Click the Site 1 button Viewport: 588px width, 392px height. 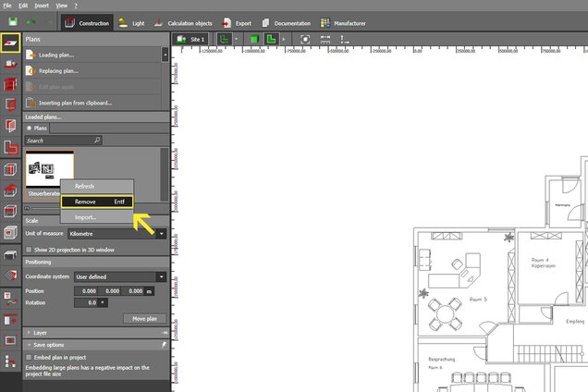click(189, 40)
